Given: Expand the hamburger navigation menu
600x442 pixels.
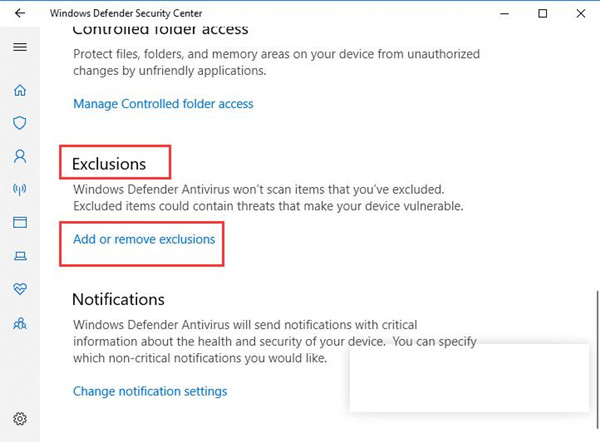Looking at the screenshot, I should tap(20, 47).
